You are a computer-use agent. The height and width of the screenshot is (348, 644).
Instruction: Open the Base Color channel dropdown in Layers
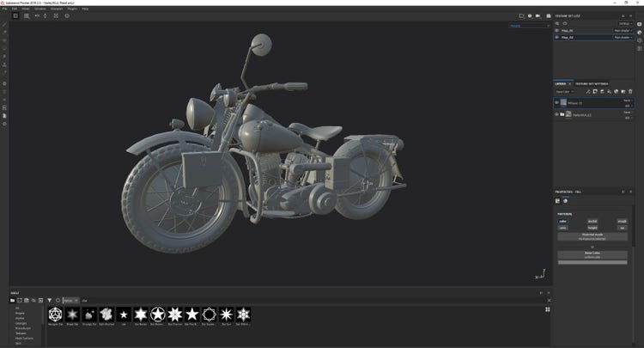click(x=565, y=92)
